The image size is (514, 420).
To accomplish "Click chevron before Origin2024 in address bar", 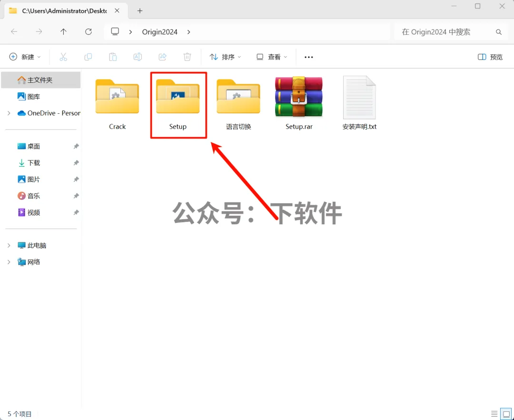I will tap(131, 32).
